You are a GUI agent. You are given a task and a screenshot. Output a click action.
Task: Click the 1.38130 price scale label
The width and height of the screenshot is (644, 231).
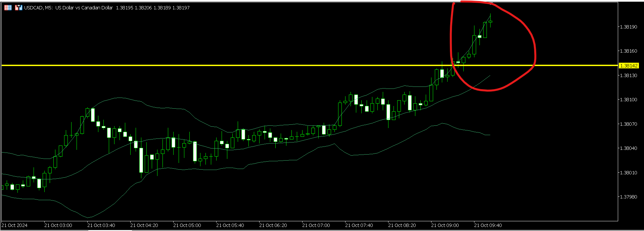click(x=628, y=75)
